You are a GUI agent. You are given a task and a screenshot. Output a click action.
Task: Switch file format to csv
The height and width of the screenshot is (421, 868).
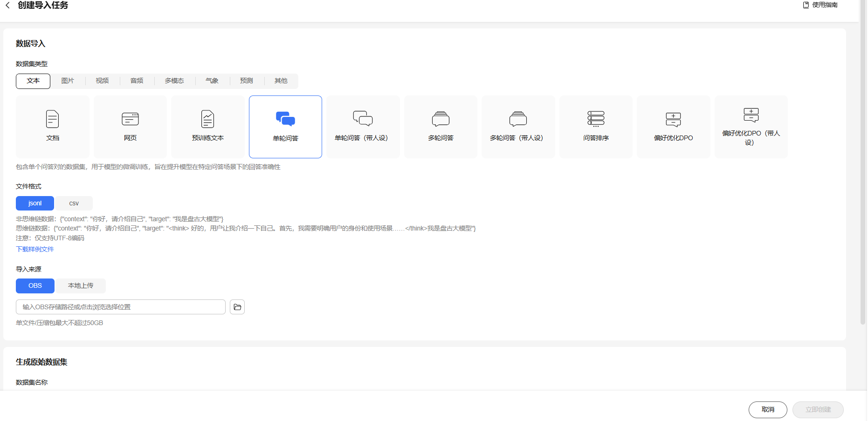74,204
